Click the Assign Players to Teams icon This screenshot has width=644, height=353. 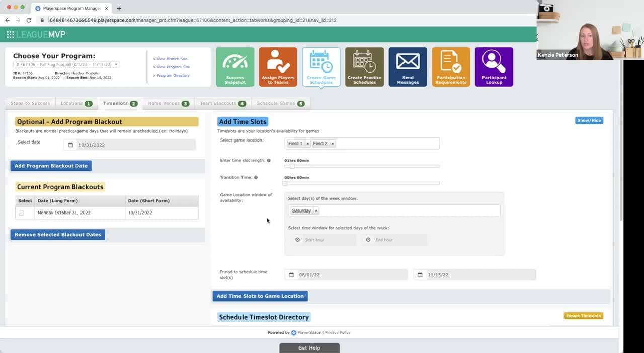[278, 67]
